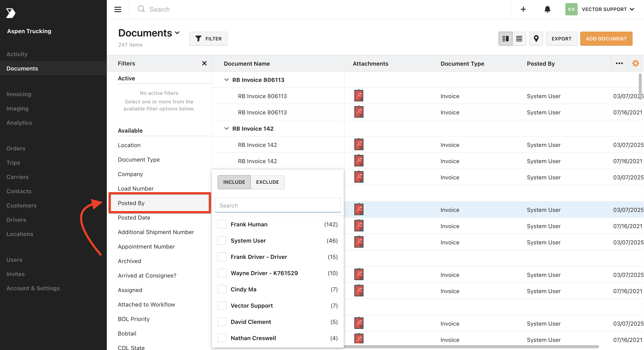644x350 pixels.
Task: Go to Drivers in sidebar
Action: (x=16, y=220)
